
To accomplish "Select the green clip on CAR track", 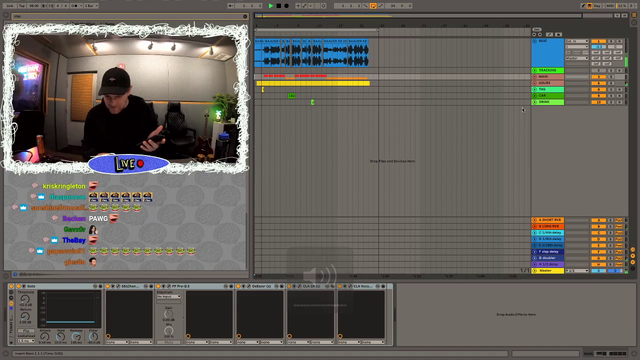I will coord(291,96).
